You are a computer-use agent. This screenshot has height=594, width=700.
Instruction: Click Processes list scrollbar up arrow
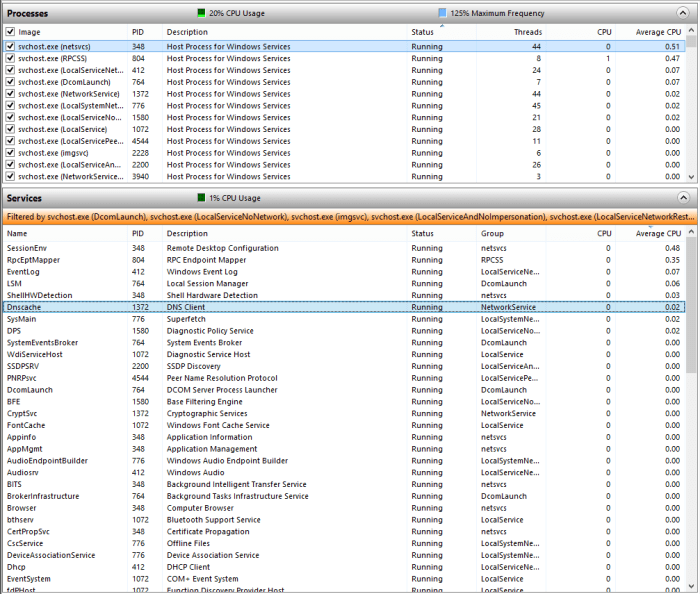(x=691, y=30)
